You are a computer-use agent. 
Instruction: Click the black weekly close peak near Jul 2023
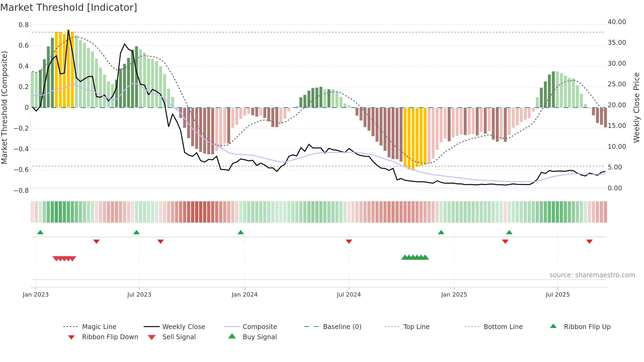click(125, 44)
